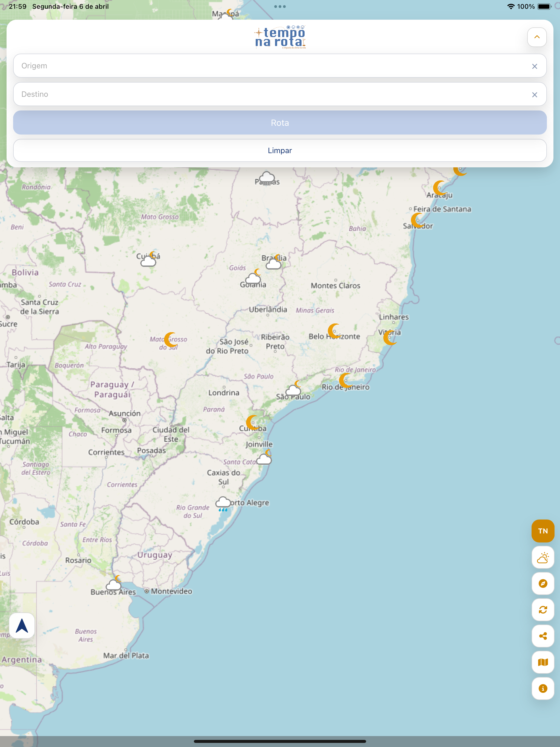560x747 pixels.
Task: Tap the Mar del Plata map label
Action: pyautogui.click(x=126, y=655)
